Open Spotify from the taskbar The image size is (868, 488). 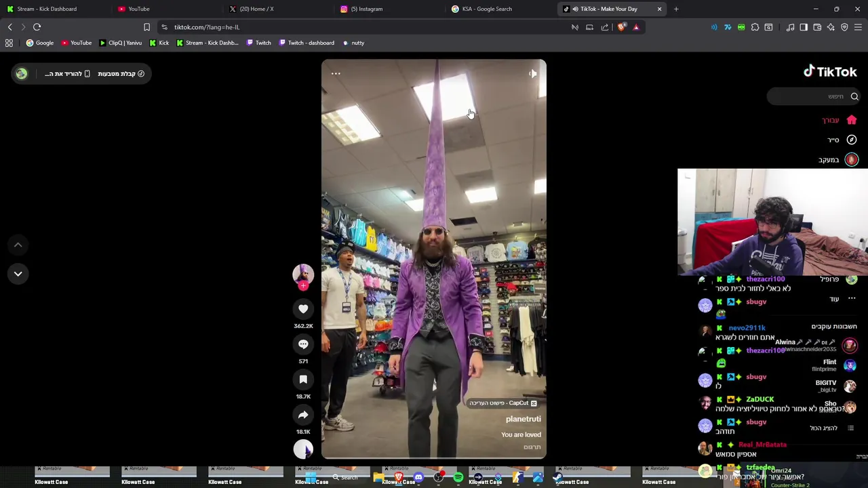[x=458, y=478]
